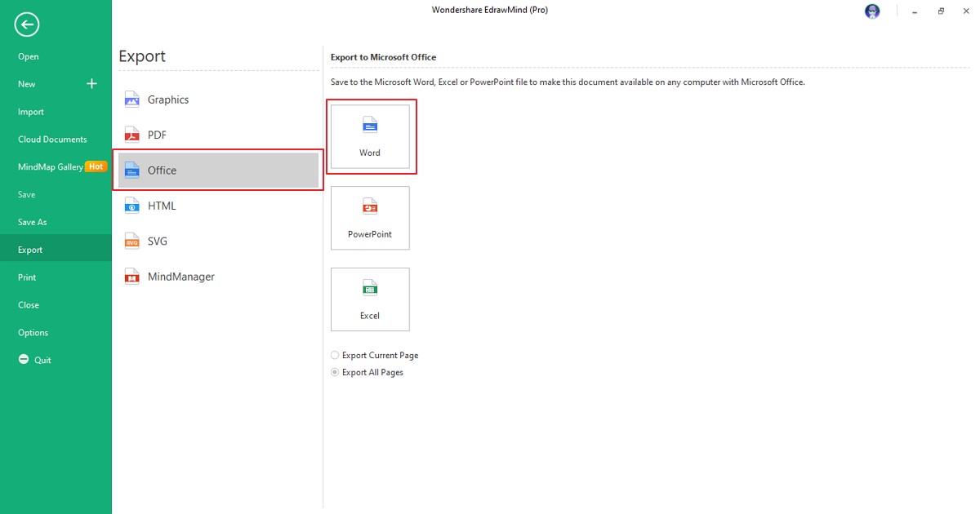This screenshot has height=514, width=980.
Task: Select Export Current Page option
Action: pos(375,356)
